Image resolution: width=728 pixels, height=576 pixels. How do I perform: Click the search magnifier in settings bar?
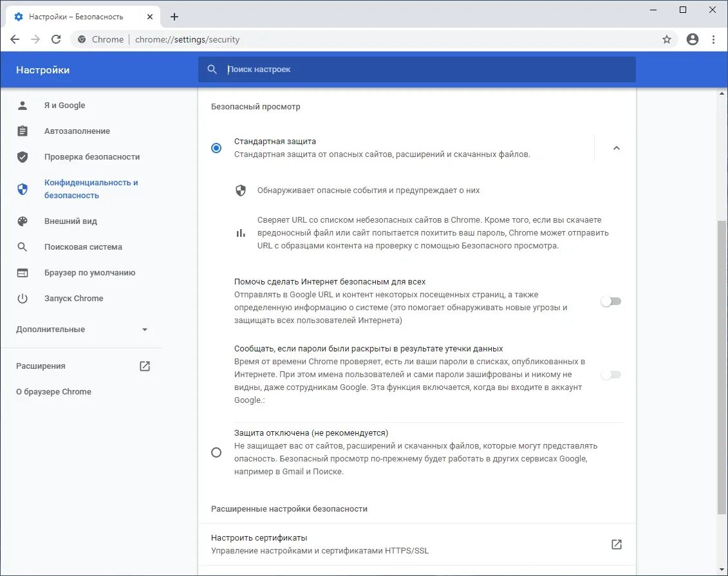pos(212,69)
